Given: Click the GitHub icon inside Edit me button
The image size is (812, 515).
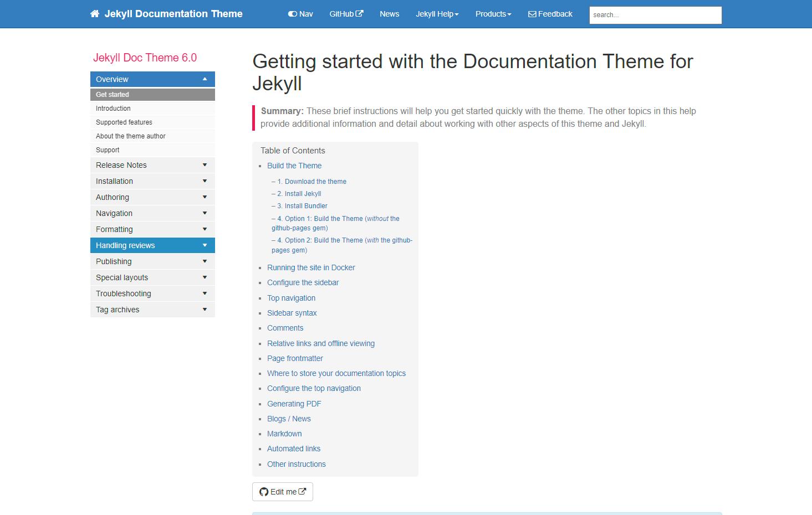Looking at the screenshot, I should [x=264, y=491].
